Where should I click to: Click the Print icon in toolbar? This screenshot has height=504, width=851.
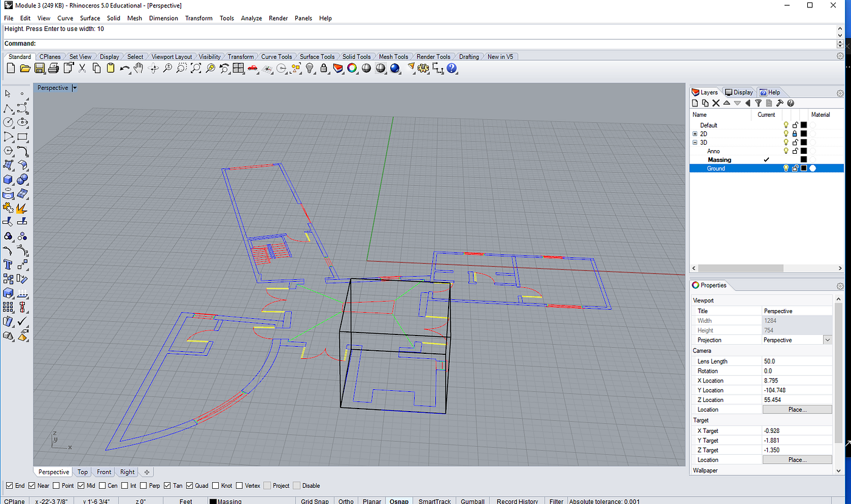53,69
